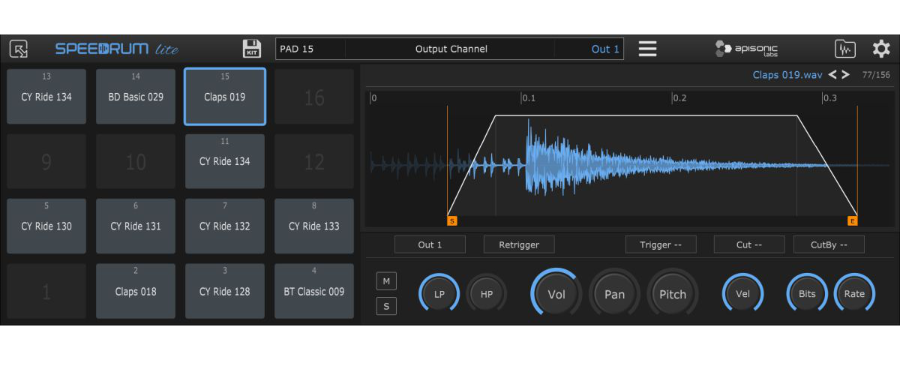Click the orange S start marker
This screenshot has width=900, height=375.
452,221
